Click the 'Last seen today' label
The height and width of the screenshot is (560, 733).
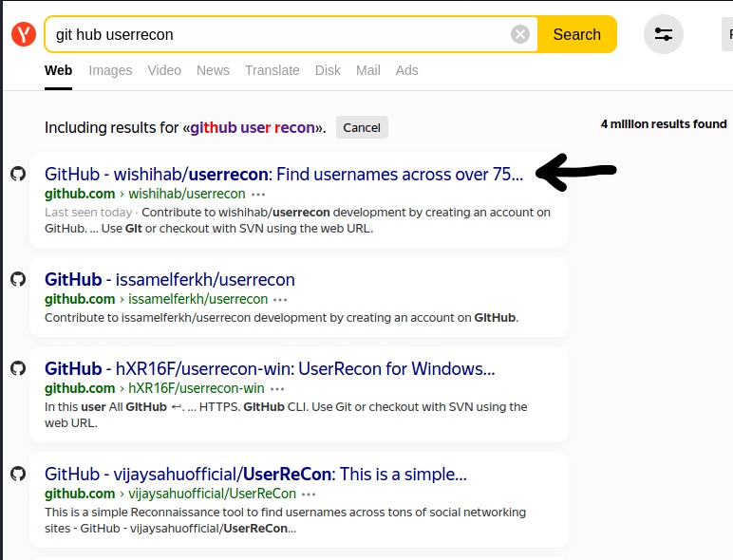(88, 213)
